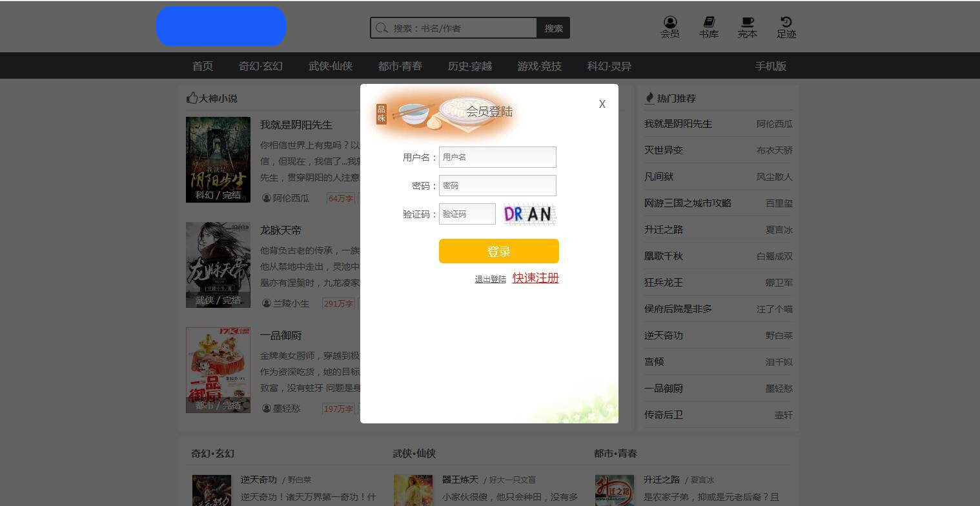Click the 用户名 username input field

pyautogui.click(x=497, y=157)
